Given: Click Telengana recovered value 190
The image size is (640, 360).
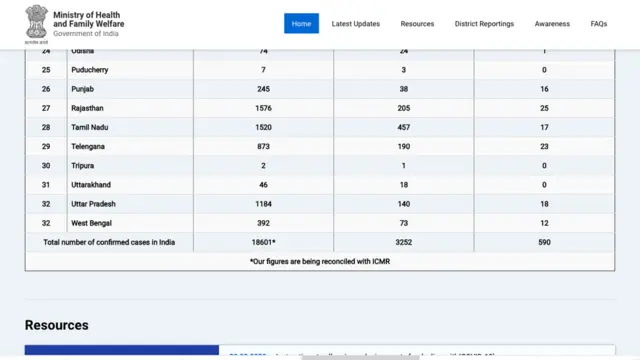Looking at the screenshot, I should pos(404,147).
